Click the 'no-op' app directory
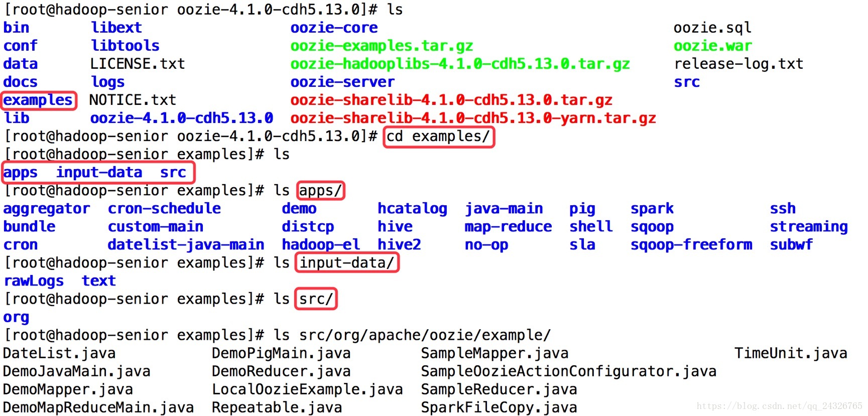The width and height of the screenshot is (868, 416). click(x=486, y=244)
